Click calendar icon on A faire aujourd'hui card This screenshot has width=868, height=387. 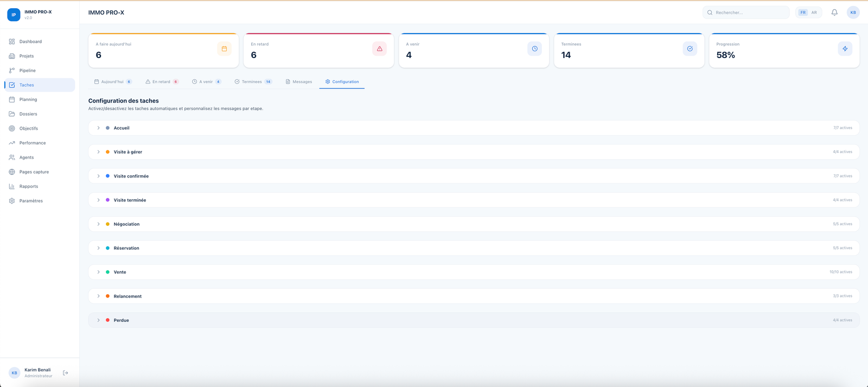pyautogui.click(x=224, y=49)
